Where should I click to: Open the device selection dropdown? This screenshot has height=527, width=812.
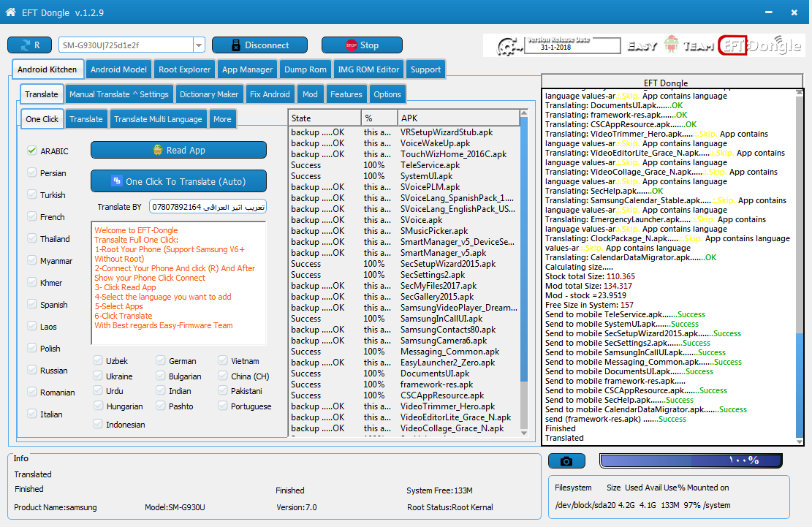click(199, 45)
